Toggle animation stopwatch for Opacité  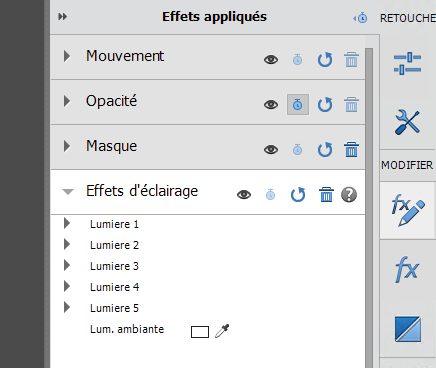[298, 105]
